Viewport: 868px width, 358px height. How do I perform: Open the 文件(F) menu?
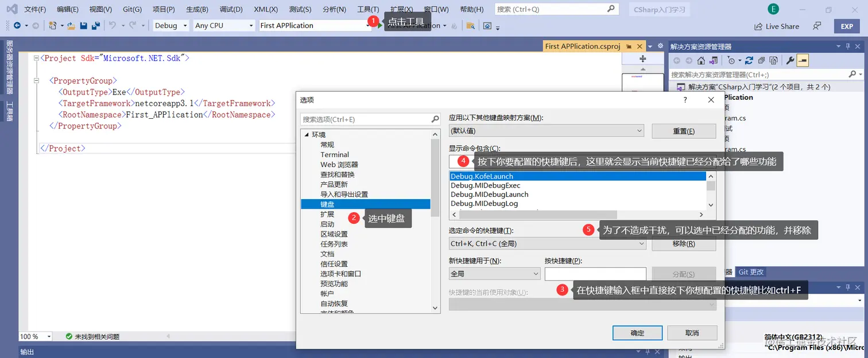(35, 9)
